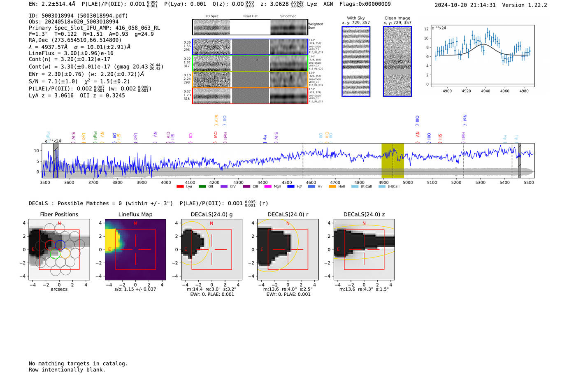Click the magenta MgII legend swatch

pos(268,187)
